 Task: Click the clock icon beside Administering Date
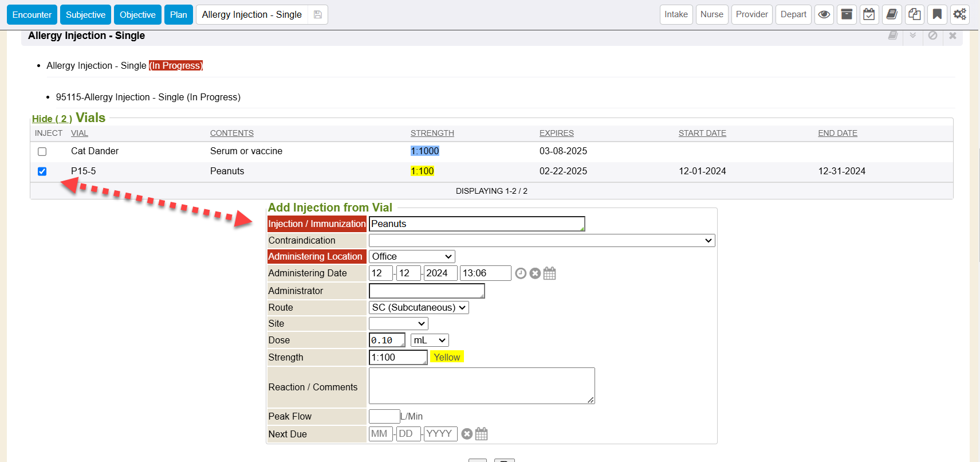tap(521, 273)
